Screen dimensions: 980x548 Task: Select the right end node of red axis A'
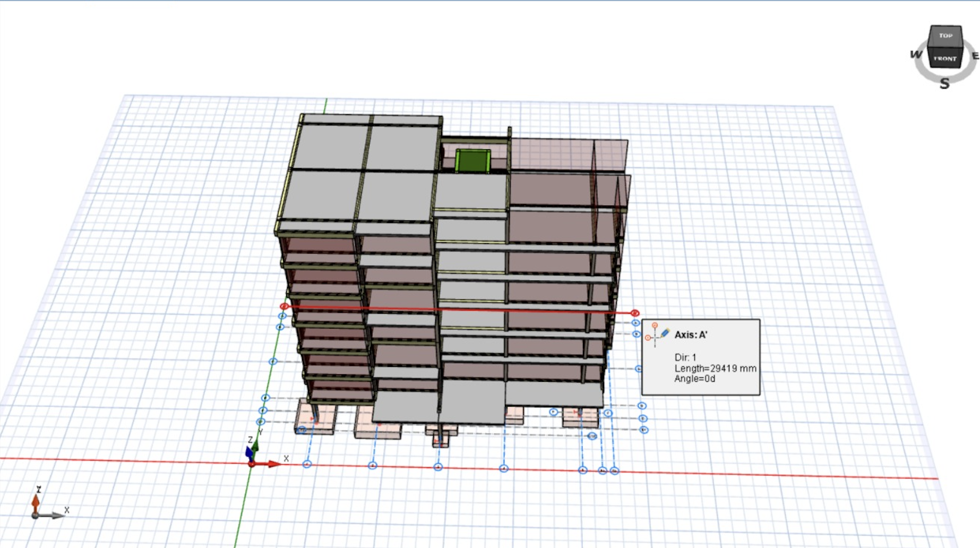coord(635,313)
